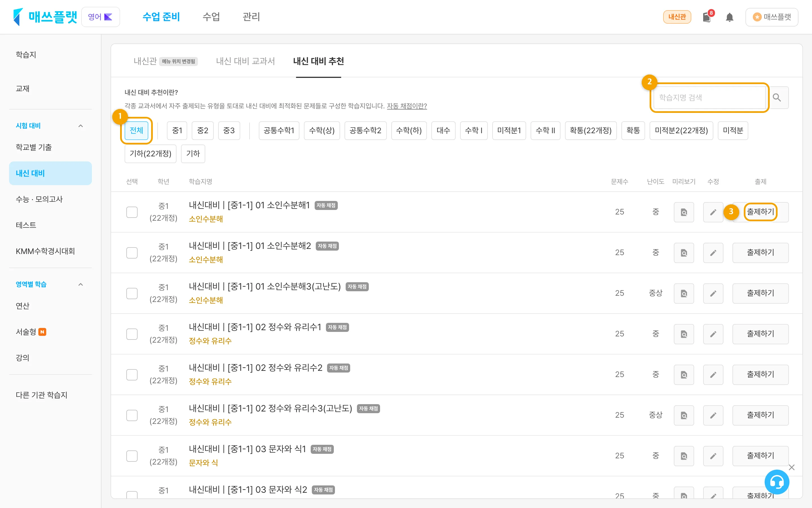
Task: Filter by 공통수학1 chip
Action: coord(279,130)
